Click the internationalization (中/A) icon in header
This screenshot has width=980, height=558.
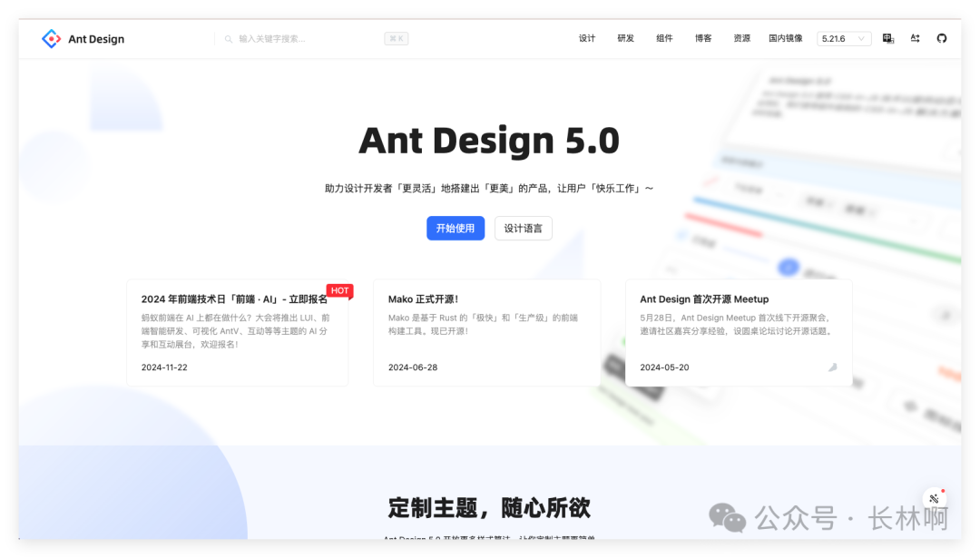point(887,38)
